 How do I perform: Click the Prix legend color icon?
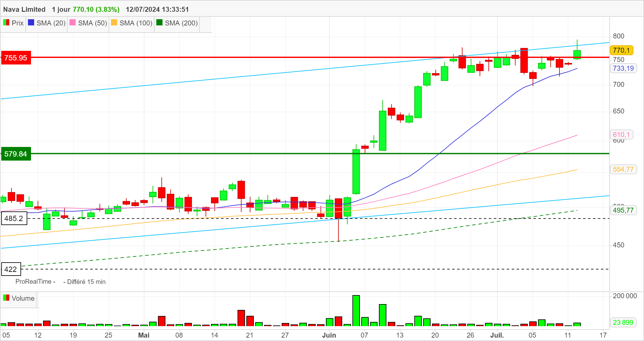pos(6,23)
